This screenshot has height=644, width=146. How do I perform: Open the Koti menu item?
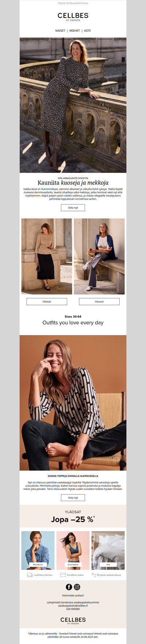[x=88, y=31]
